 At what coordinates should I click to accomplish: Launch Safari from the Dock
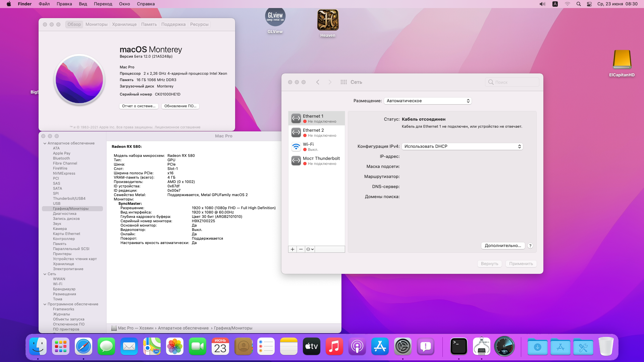pos(84,347)
